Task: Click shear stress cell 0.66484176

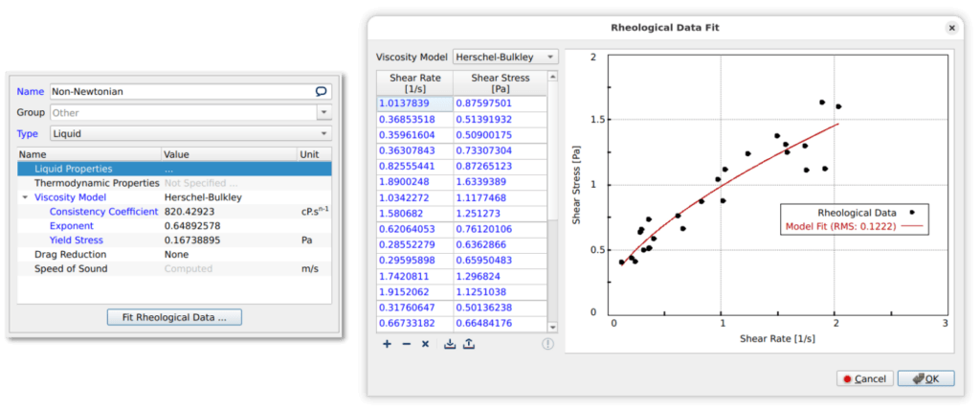Action: [x=500, y=324]
